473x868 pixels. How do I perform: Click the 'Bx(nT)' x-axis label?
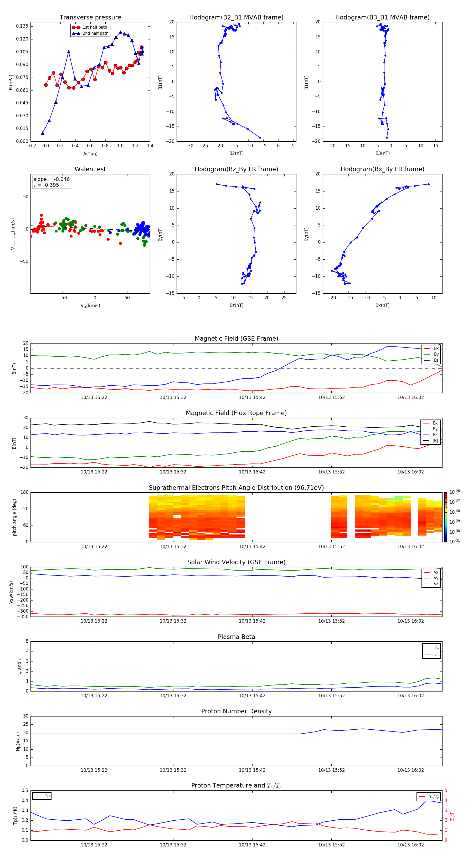382,305
